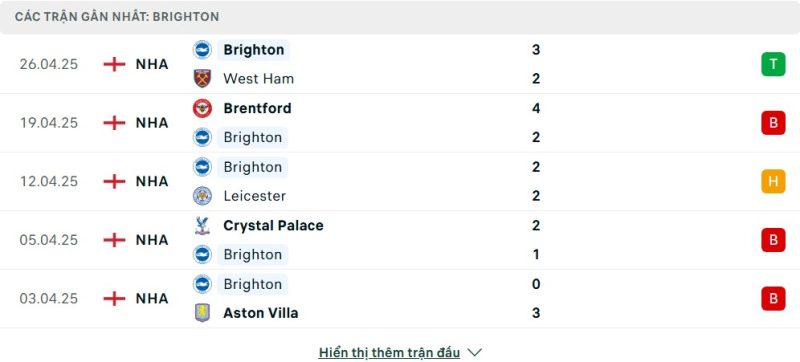Click the Brentford club crest
This screenshot has height=362, width=800.
(203, 108)
